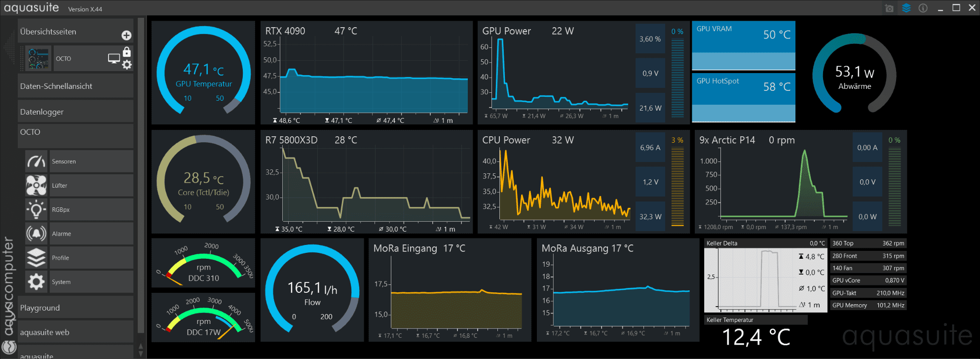
Task: Click the GPU VRAM 50 °C tile
Action: coord(743,45)
